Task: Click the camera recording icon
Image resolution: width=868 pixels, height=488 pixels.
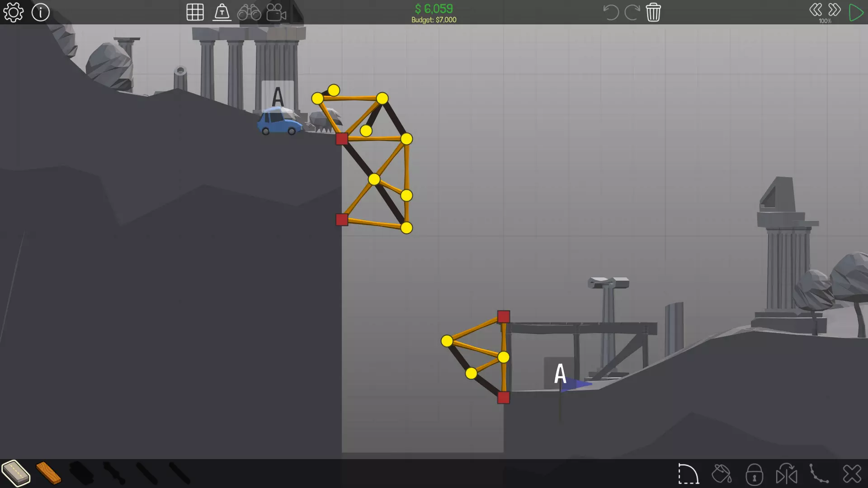Action: coord(276,12)
